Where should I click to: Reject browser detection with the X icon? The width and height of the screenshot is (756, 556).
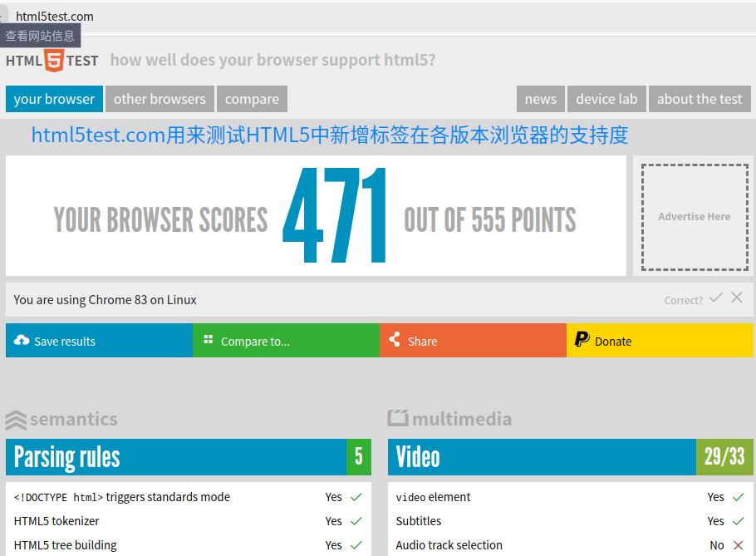point(737,298)
